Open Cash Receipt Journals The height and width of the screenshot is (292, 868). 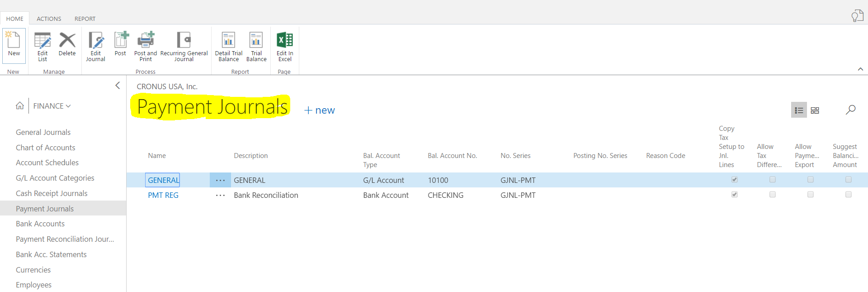(52, 193)
